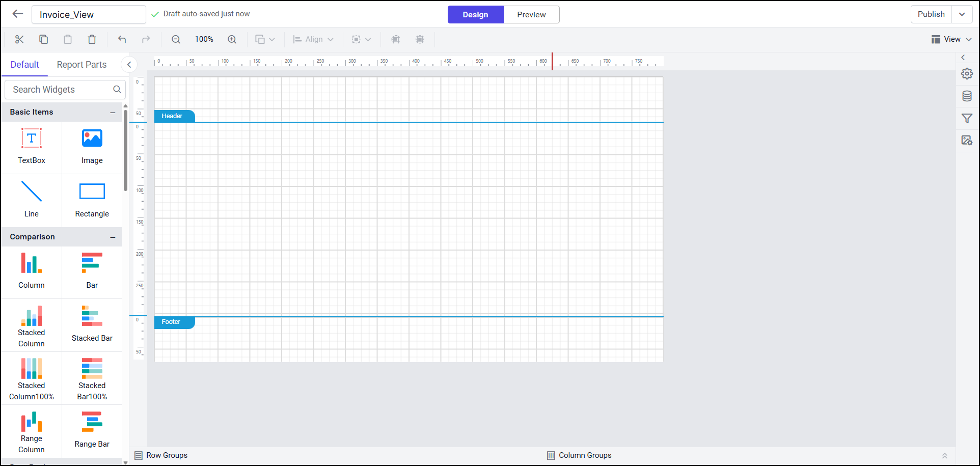Click the zoom in magnifier icon

(232, 39)
